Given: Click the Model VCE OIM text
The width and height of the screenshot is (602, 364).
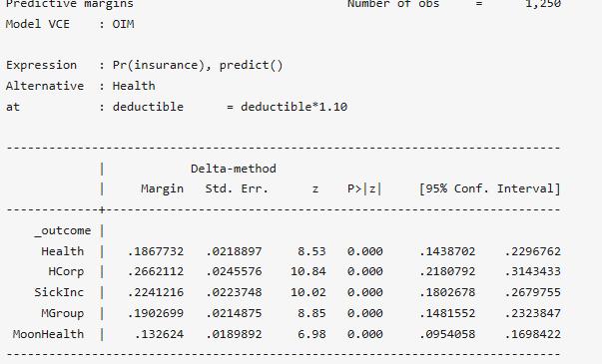Looking at the screenshot, I should tap(70, 24).
